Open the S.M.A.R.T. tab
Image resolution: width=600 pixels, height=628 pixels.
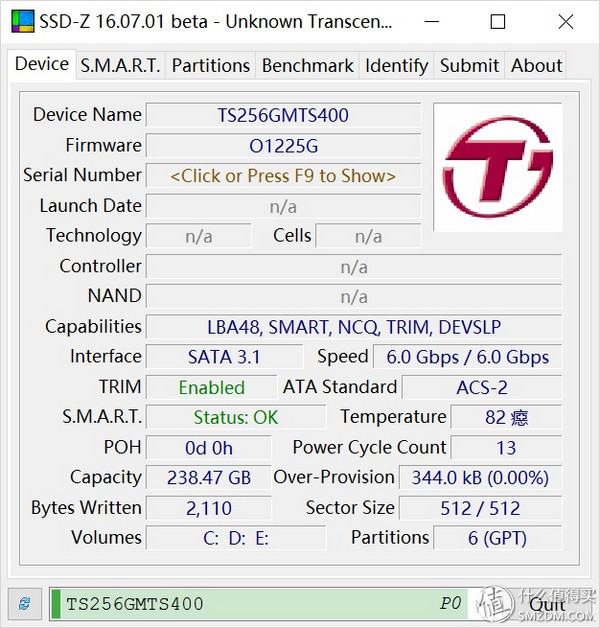click(120, 65)
